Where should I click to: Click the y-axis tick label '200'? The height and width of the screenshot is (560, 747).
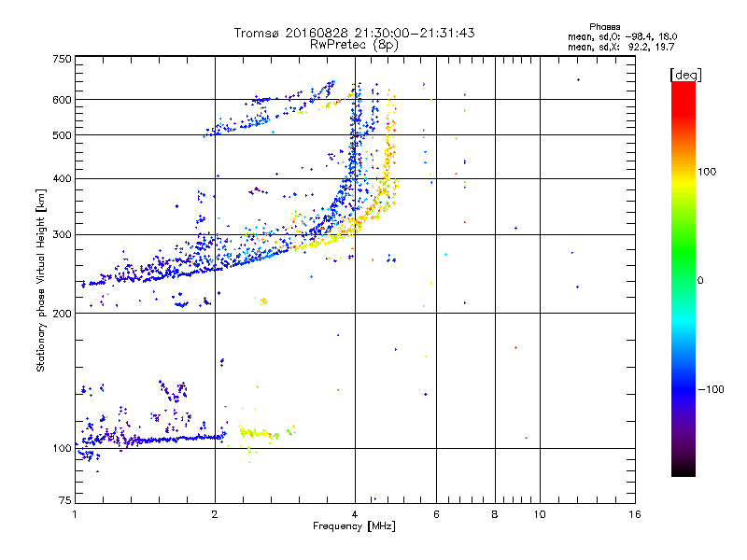coord(62,314)
